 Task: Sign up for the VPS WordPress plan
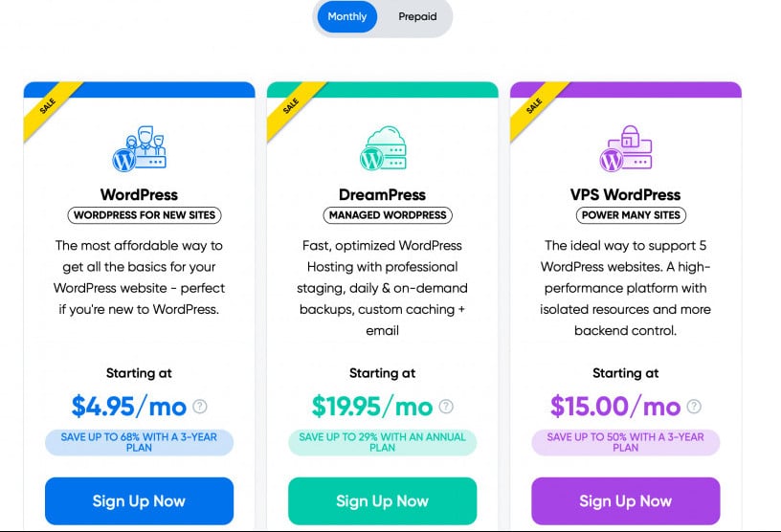(x=626, y=501)
